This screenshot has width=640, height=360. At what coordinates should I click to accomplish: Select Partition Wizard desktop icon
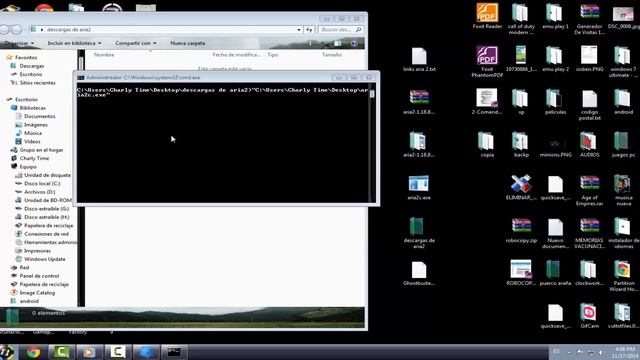coord(623,276)
